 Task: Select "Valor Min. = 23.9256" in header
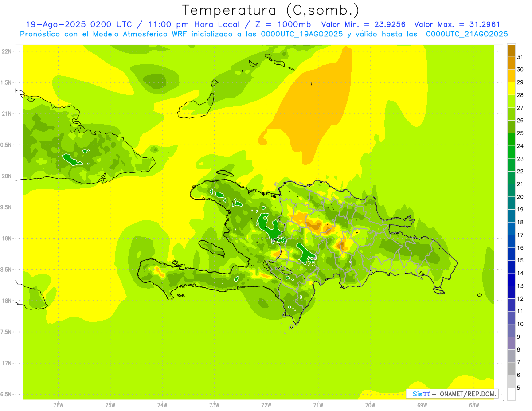(364, 24)
